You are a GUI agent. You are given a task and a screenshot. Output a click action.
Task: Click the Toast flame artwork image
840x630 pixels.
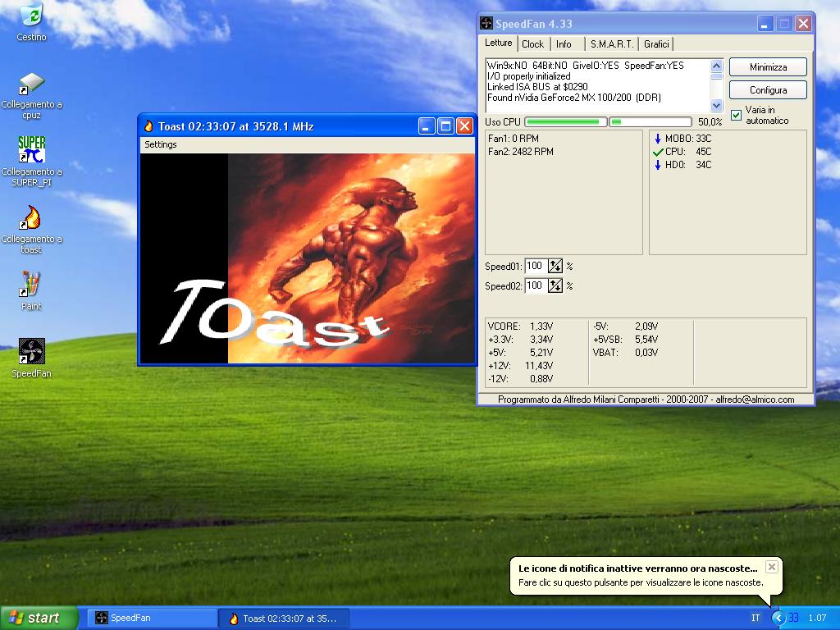point(307,258)
